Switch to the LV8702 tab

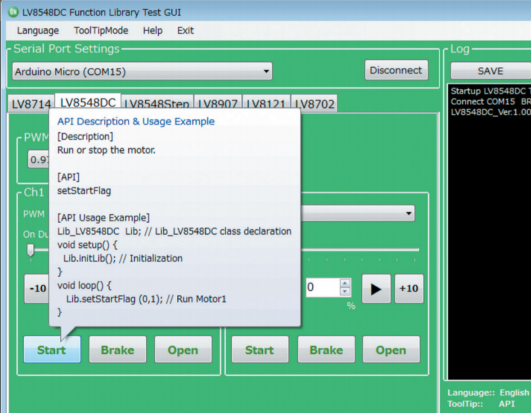pyautogui.click(x=314, y=104)
